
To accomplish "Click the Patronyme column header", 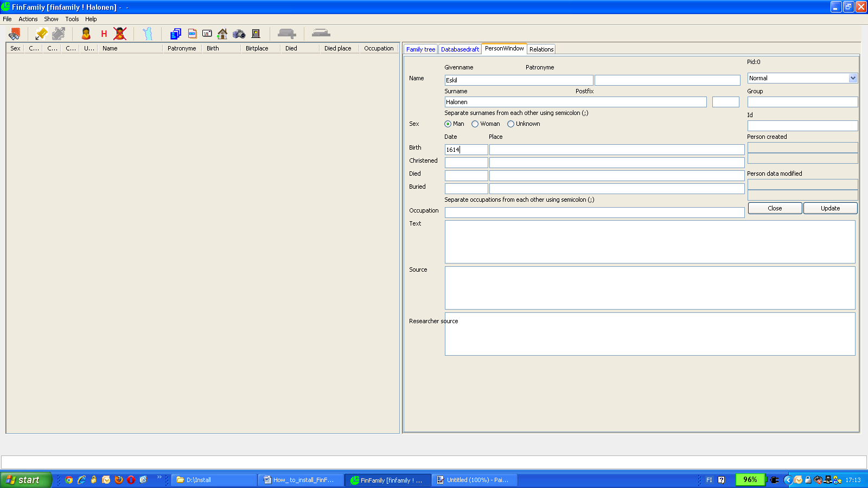I will pos(182,48).
